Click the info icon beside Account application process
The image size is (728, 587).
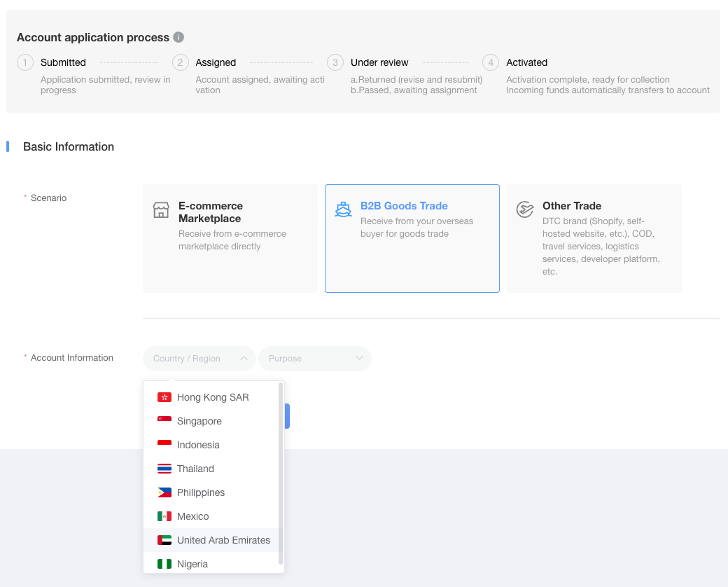click(x=178, y=37)
